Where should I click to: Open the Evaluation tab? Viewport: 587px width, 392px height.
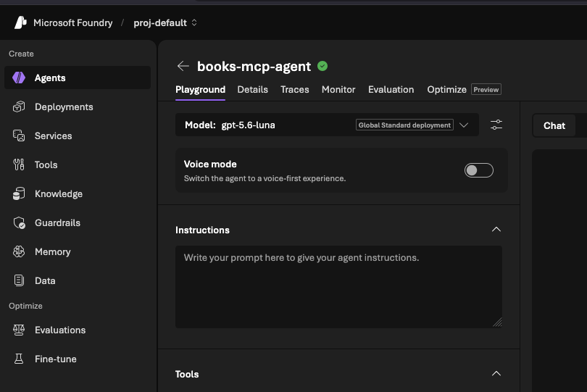click(x=391, y=89)
